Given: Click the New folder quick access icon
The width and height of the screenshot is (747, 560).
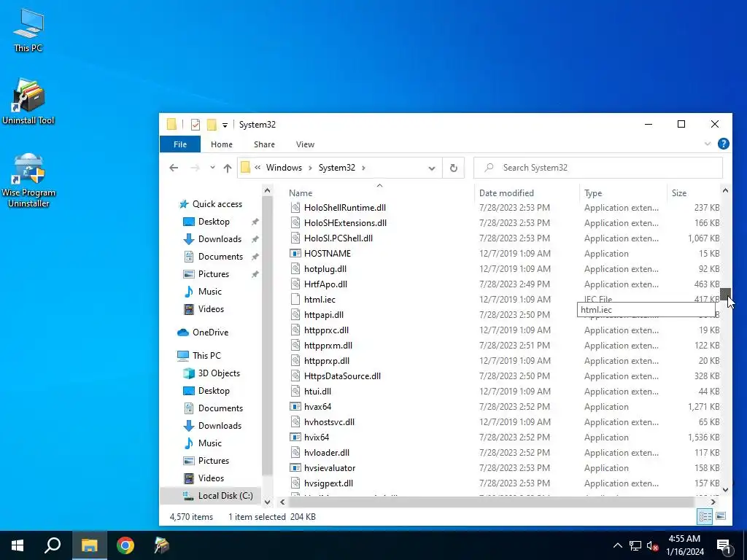Looking at the screenshot, I should coord(212,125).
